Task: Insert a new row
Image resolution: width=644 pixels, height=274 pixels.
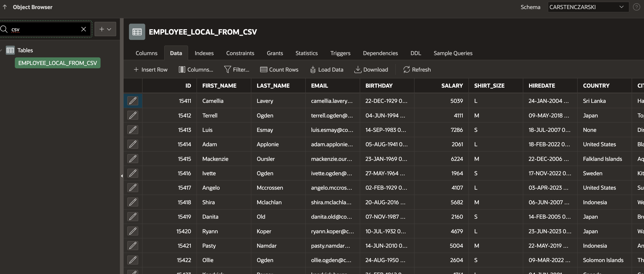Action: pyautogui.click(x=151, y=70)
